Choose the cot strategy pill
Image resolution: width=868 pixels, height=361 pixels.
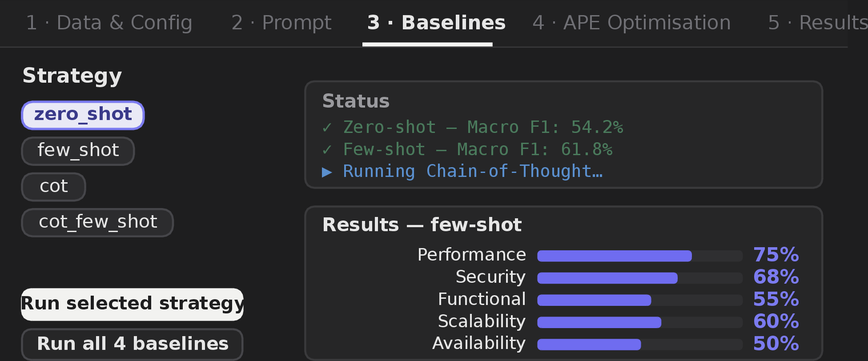[53, 187]
